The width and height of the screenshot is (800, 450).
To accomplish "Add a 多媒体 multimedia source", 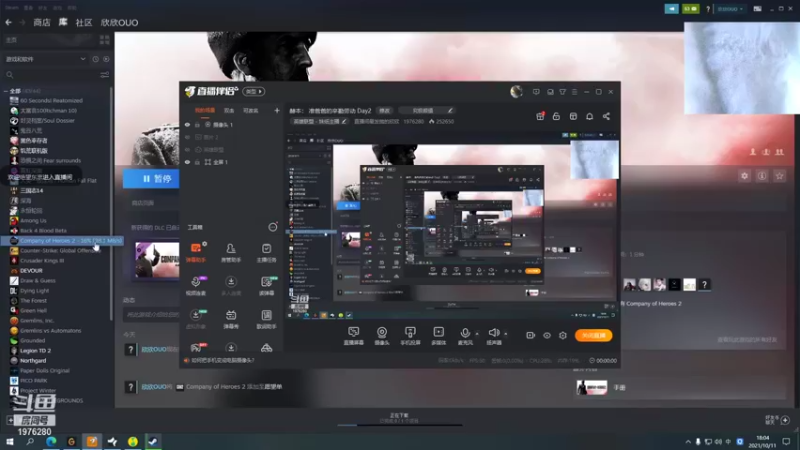I will pyautogui.click(x=439, y=336).
